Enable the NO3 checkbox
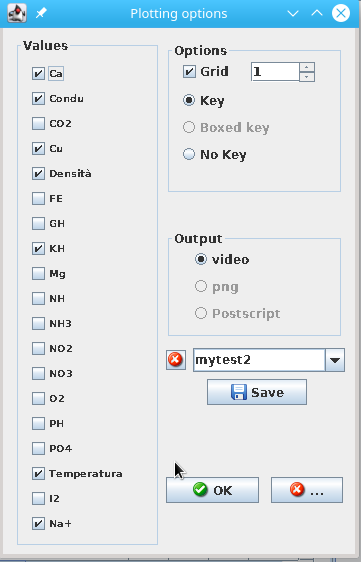 click(38, 373)
